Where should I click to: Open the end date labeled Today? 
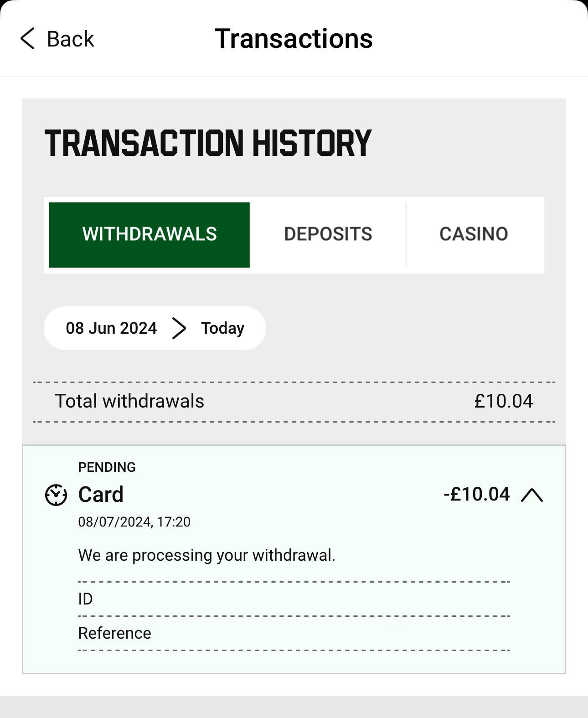[x=222, y=328]
